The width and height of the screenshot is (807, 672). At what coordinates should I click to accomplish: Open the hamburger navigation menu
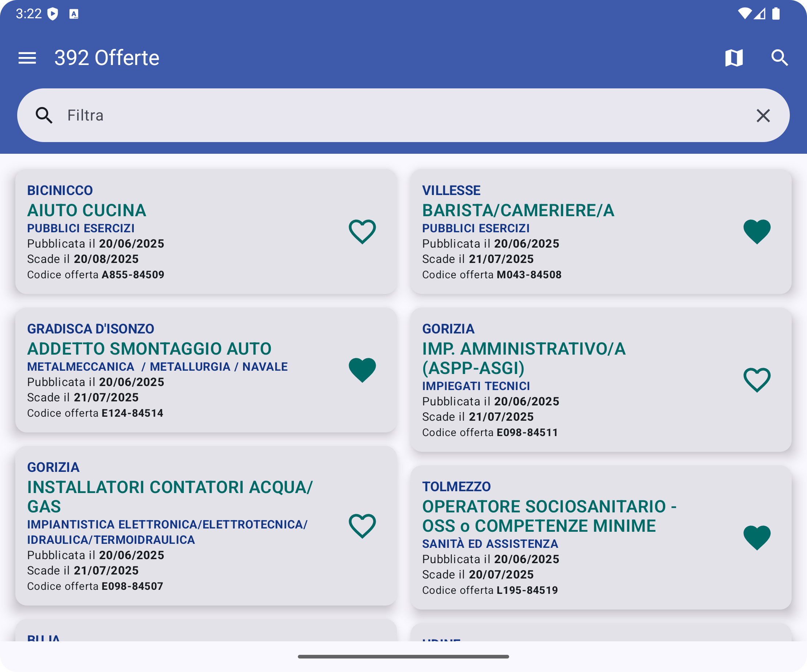point(27,58)
